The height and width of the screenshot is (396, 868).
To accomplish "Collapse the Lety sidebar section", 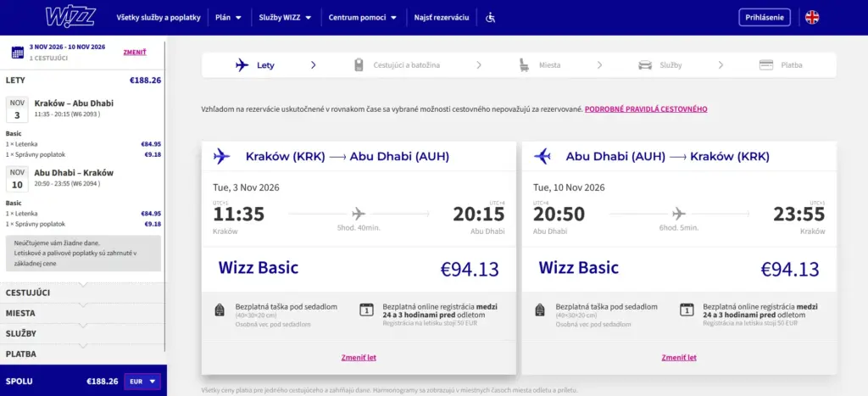I will tap(82, 81).
